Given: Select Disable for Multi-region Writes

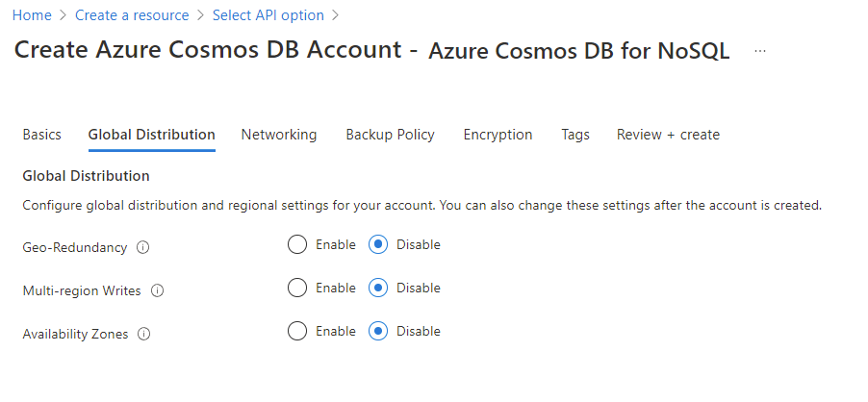Looking at the screenshot, I should (378, 288).
